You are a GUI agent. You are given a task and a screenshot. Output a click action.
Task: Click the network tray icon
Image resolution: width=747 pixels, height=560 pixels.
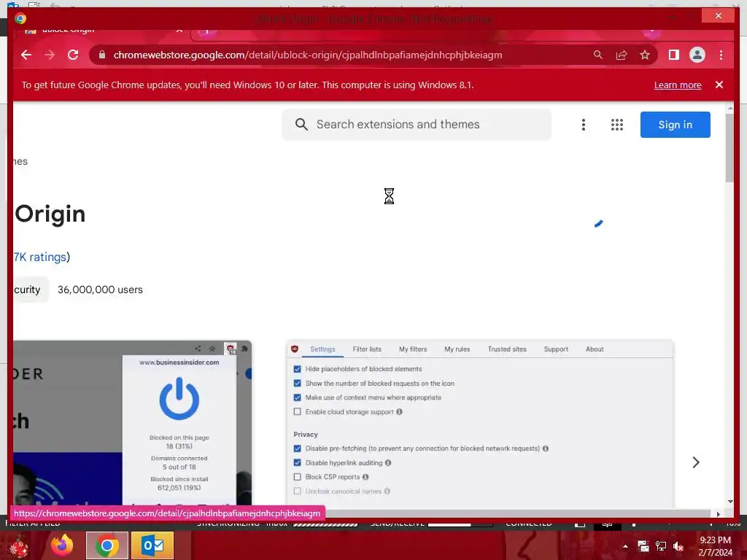(x=661, y=546)
